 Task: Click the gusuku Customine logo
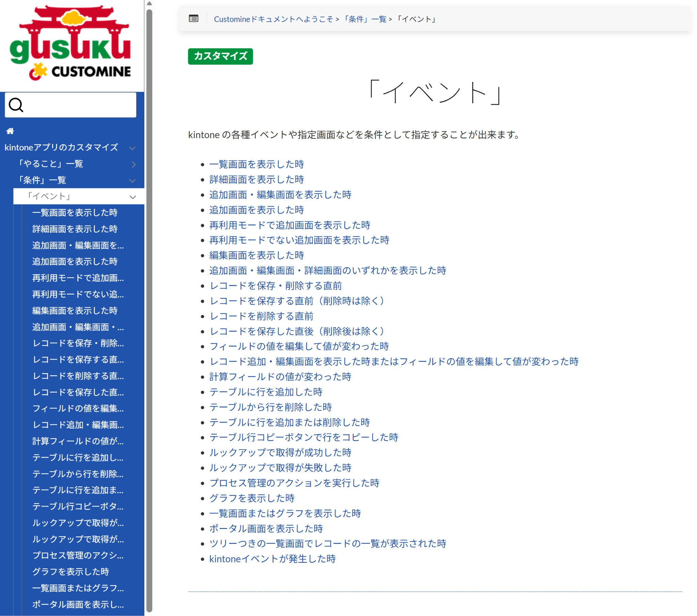[70, 43]
